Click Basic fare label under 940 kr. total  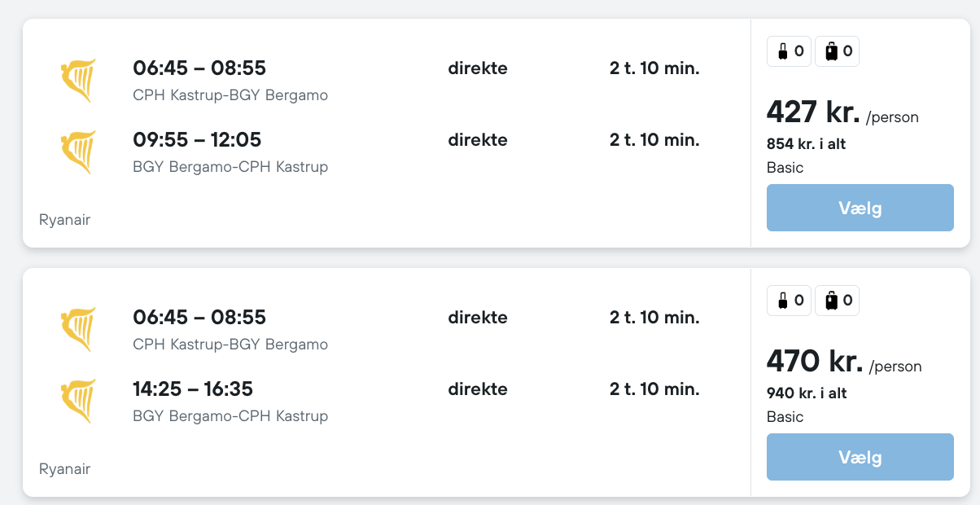tap(785, 417)
